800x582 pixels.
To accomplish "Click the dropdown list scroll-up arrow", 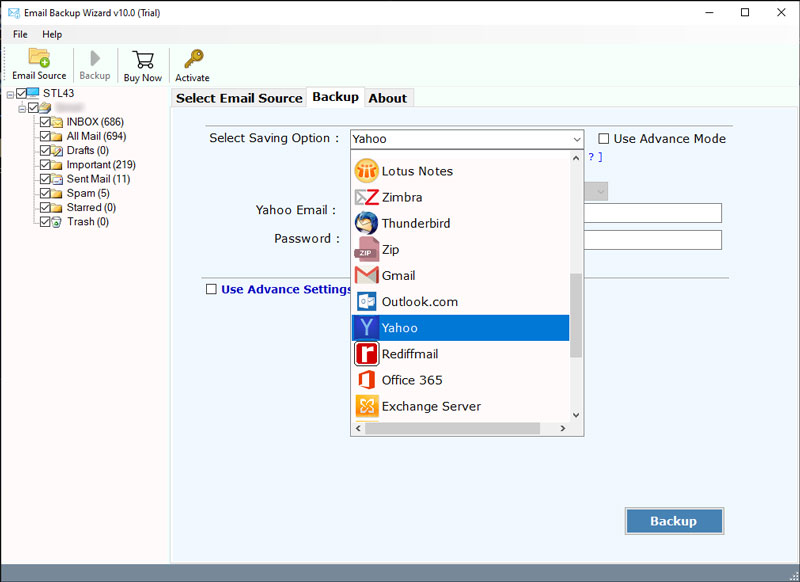I will pyautogui.click(x=576, y=159).
